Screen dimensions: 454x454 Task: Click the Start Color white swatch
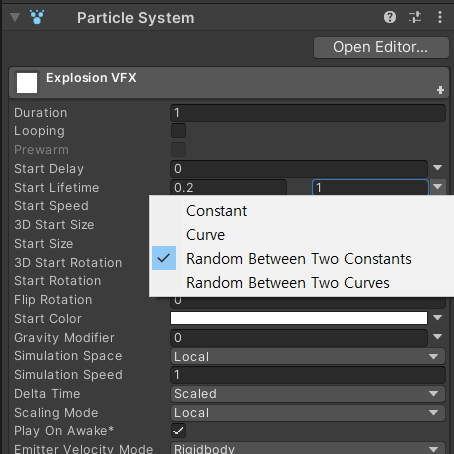click(x=299, y=318)
